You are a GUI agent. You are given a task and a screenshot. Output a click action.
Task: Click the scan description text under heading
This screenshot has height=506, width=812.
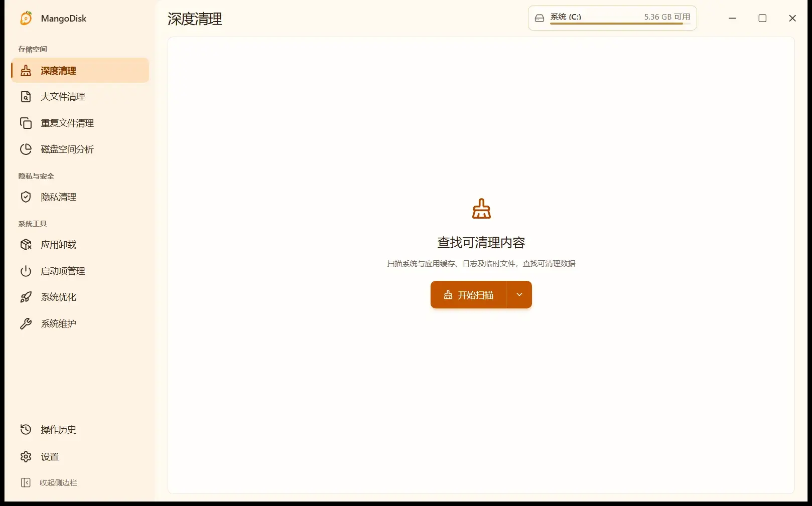[481, 263]
